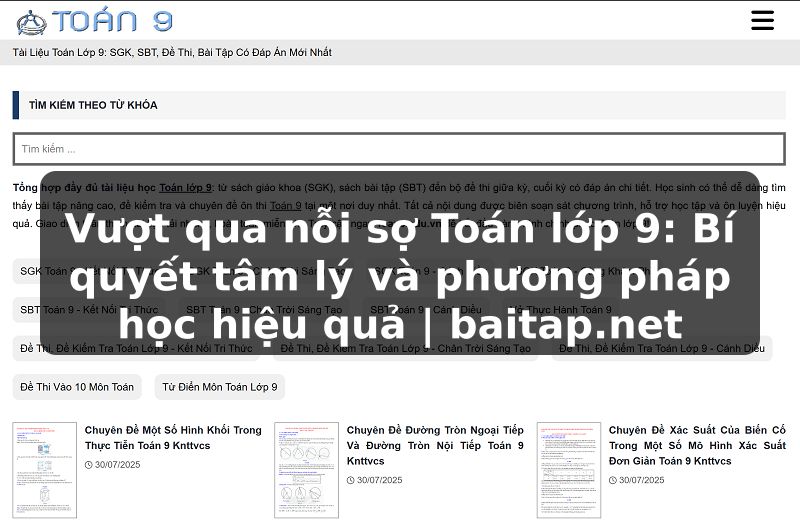Open the hamburger menu icon
The image size is (800, 526).
(x=762, y=20)
